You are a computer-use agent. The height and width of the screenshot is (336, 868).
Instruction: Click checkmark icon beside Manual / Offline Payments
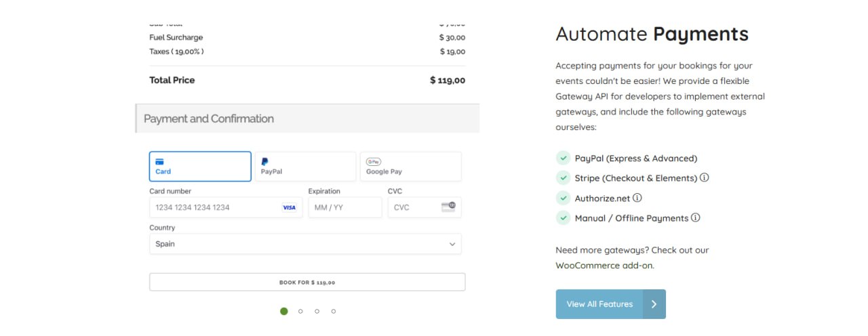point(563,218)
